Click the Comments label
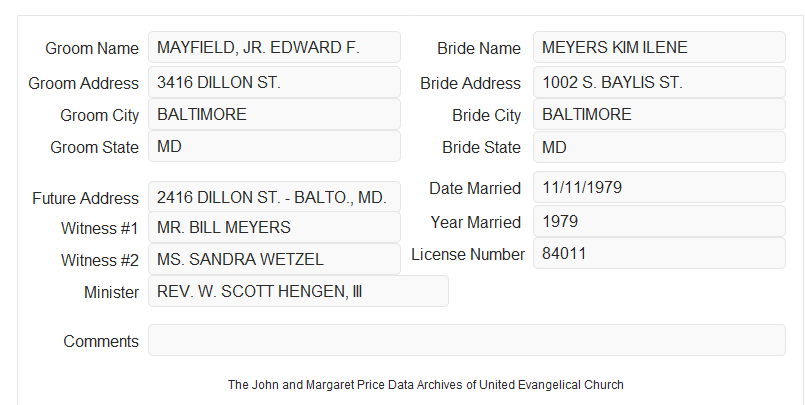The image size is (805, 405). pyautogui.click(x=101, y=341)
